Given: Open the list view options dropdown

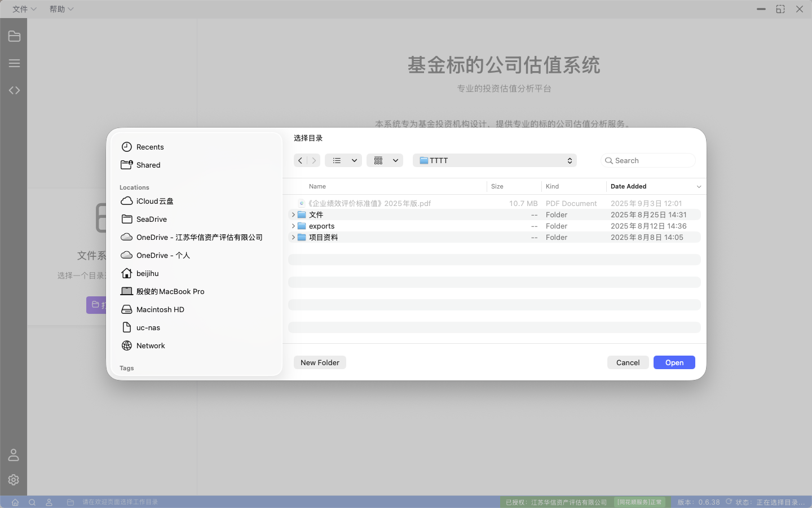Looking at the screenshot, I should (343, 160).
